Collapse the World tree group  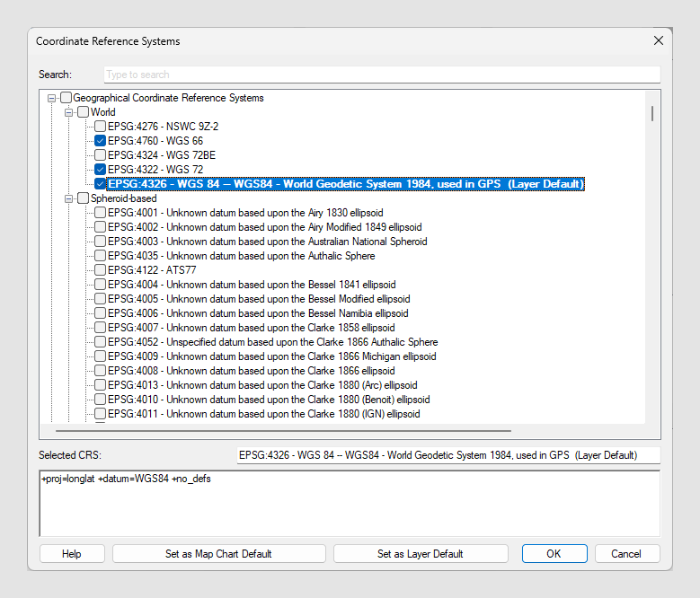click(x=69, y=112)
